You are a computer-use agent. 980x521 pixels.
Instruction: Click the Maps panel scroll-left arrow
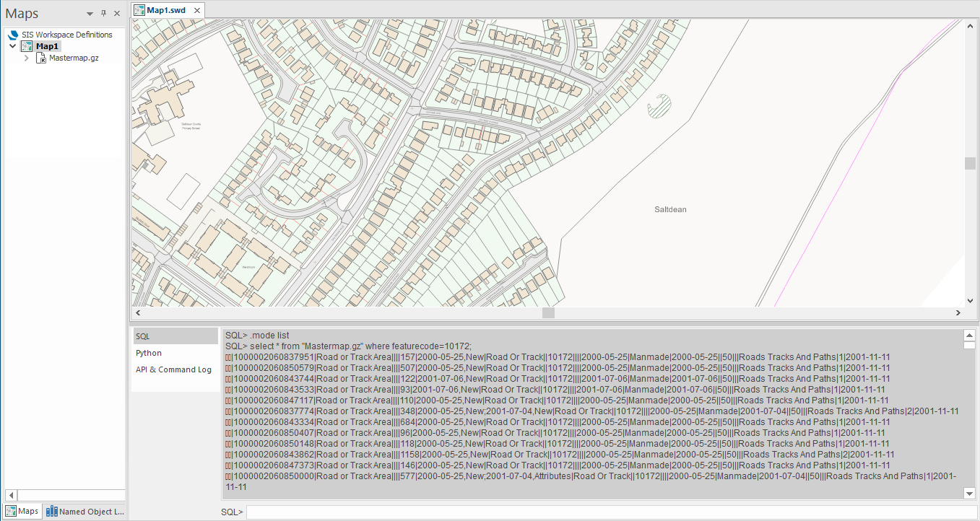click(10, 495)
